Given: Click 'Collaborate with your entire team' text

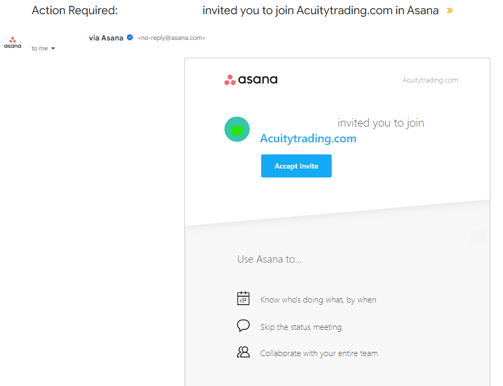Looking at the screenshot, I should coord(319,353).
